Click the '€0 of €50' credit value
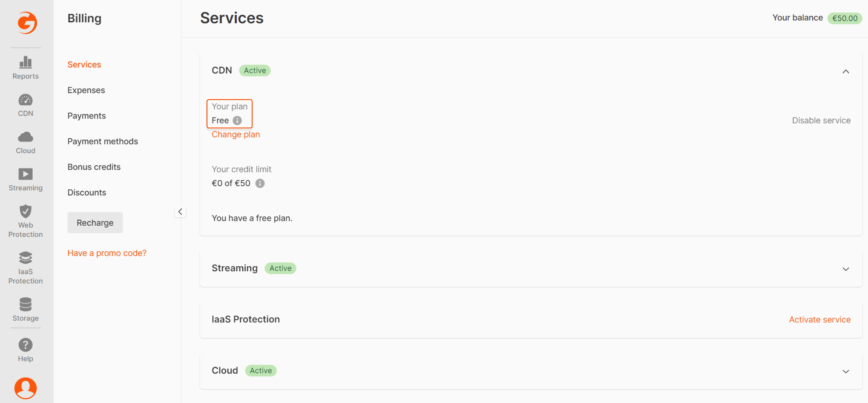868x403 pixels. coord(231,183)
